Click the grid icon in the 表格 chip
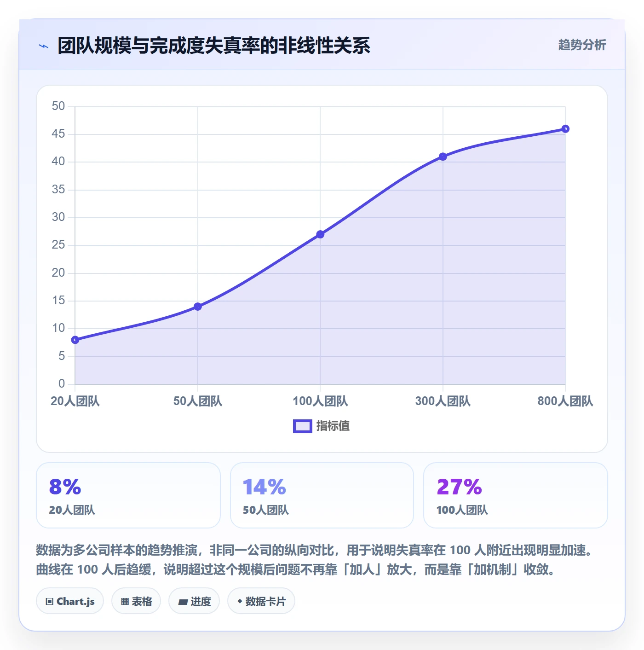The height and width of the screenshot is (650, 644). tap(125, 602)
